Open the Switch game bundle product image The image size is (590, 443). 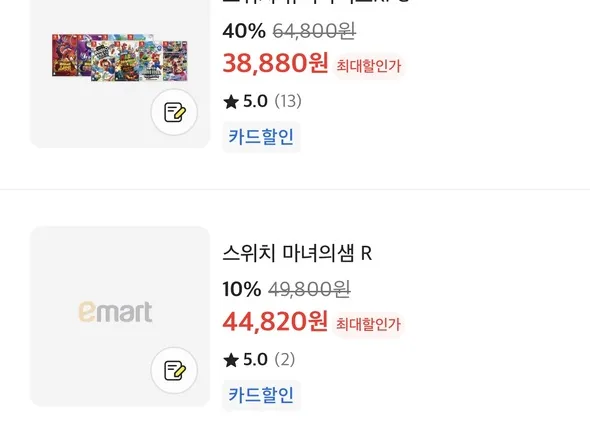[x=120, y=57]
